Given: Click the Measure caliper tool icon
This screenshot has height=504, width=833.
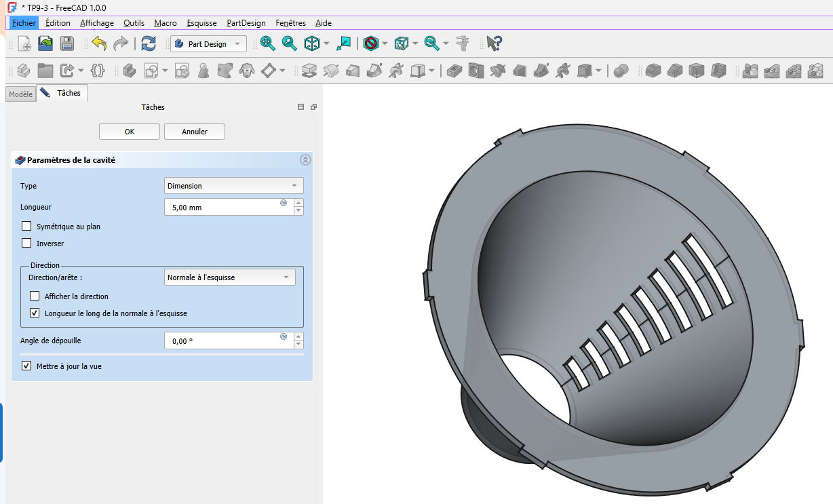Looking at the screenshot, I should point(463,44).
